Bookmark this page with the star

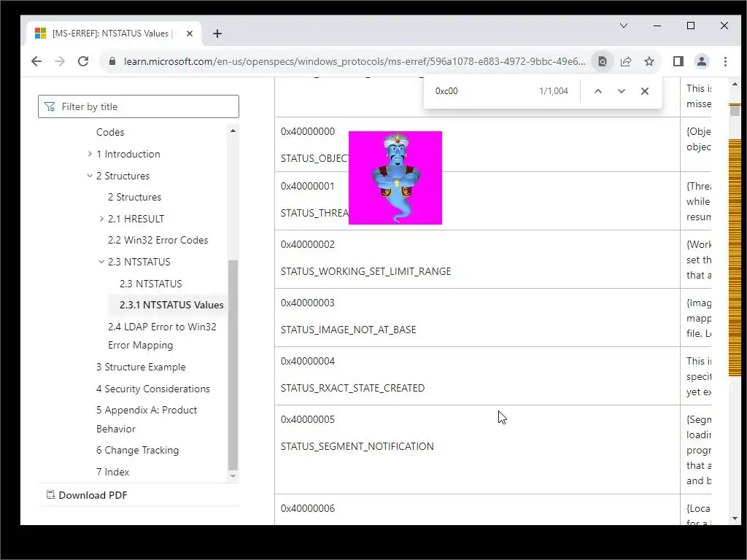(649, 61)
